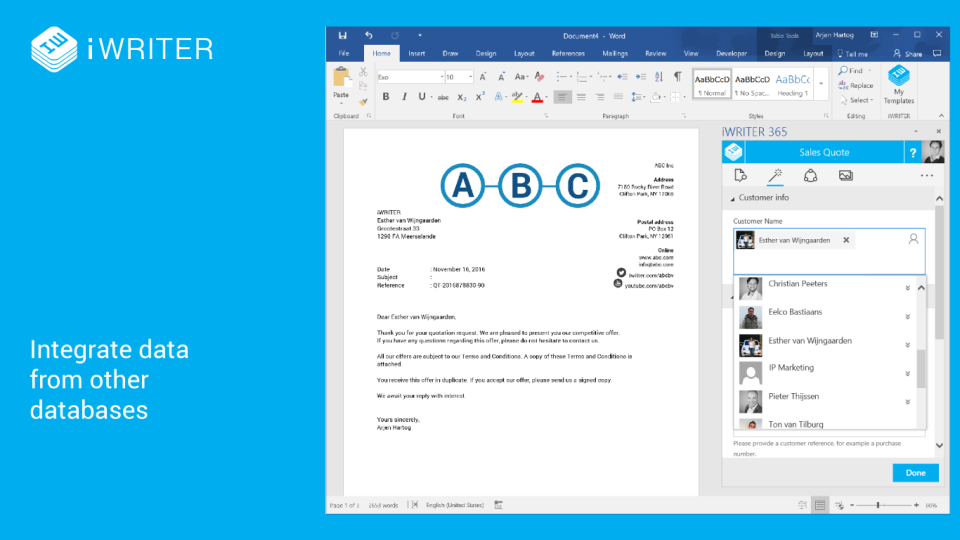
Task: Open the Paste clipboard button
Action: [x=341, y=85]
